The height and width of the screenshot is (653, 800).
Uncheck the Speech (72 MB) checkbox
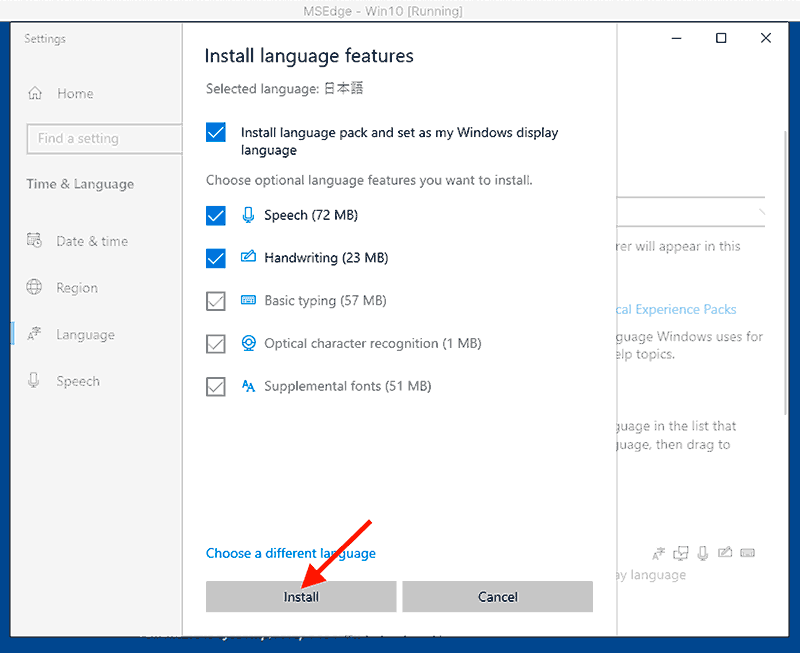216,216
